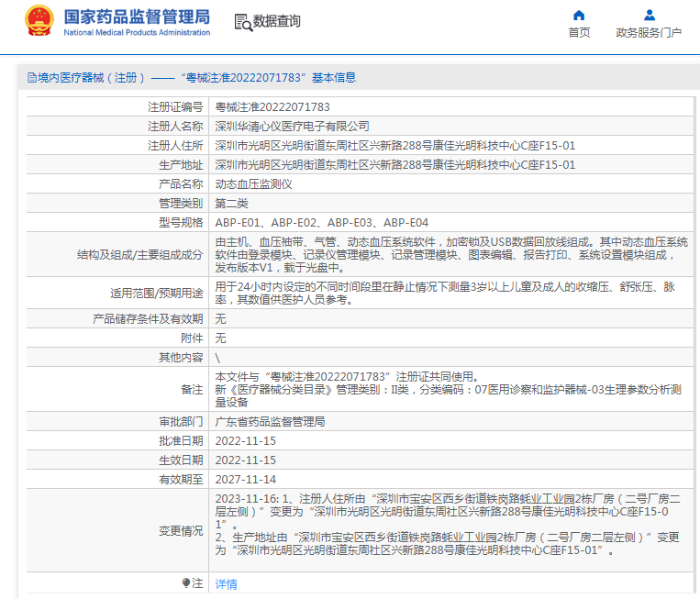
Task: Select the 结构及组成/主要组成成分 label
Action: [x=139, y=255]
